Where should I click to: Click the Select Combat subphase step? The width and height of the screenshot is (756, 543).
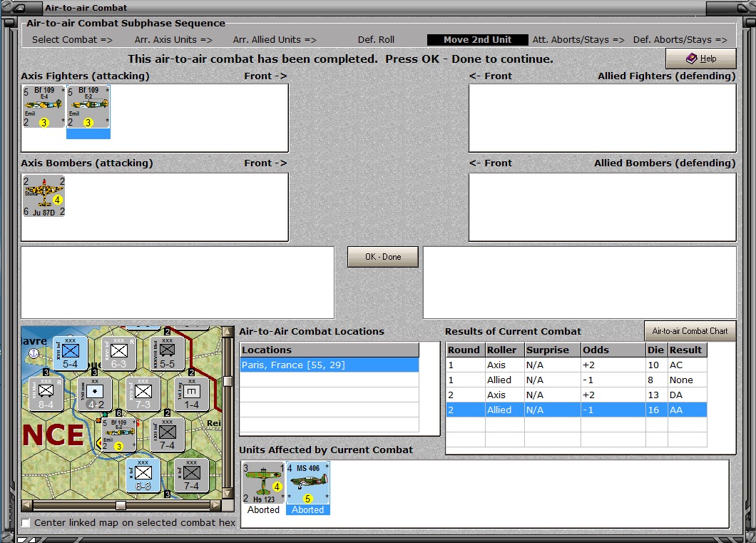(72, 39)
